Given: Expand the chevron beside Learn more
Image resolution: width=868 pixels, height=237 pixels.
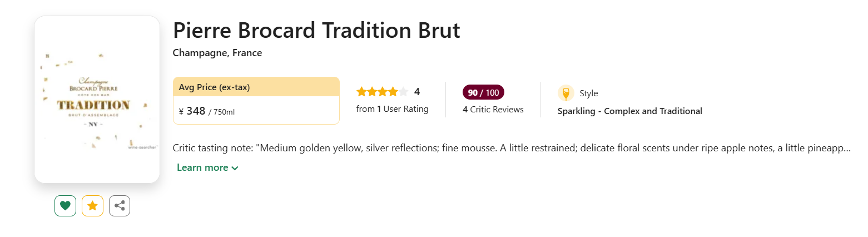Looking at the screenshot, I should pyautogui.click(x=235, y=168).
